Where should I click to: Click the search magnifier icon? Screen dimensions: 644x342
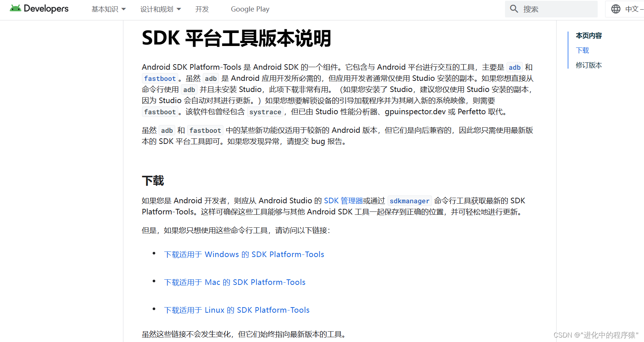coord(514,9)
